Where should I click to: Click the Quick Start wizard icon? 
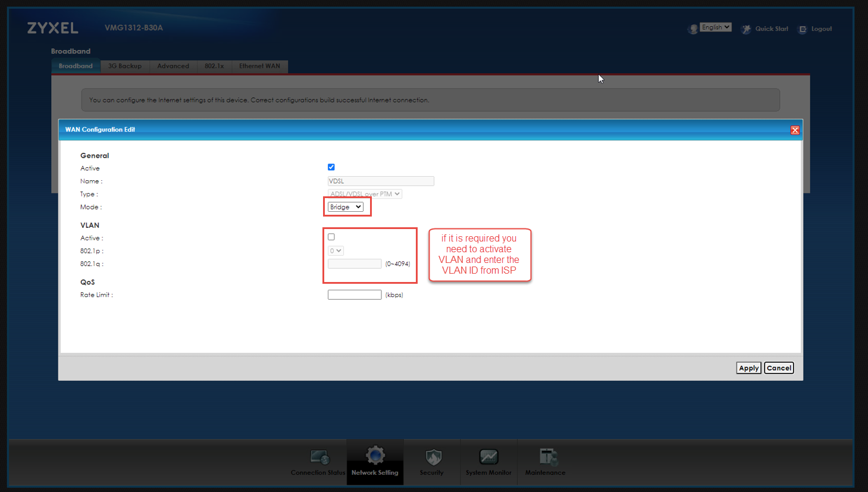pos(746,29)
